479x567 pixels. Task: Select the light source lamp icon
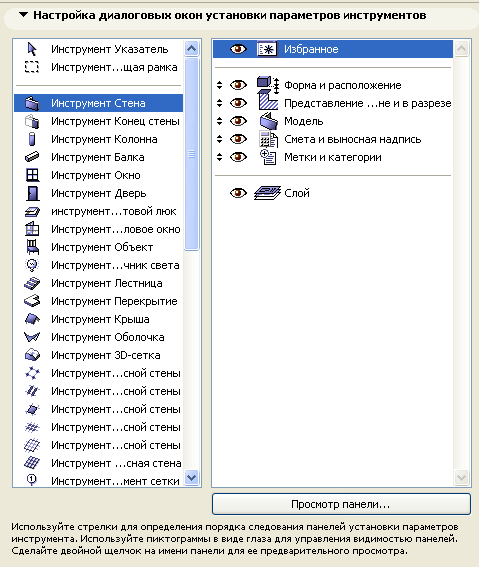tap(32, 265)
